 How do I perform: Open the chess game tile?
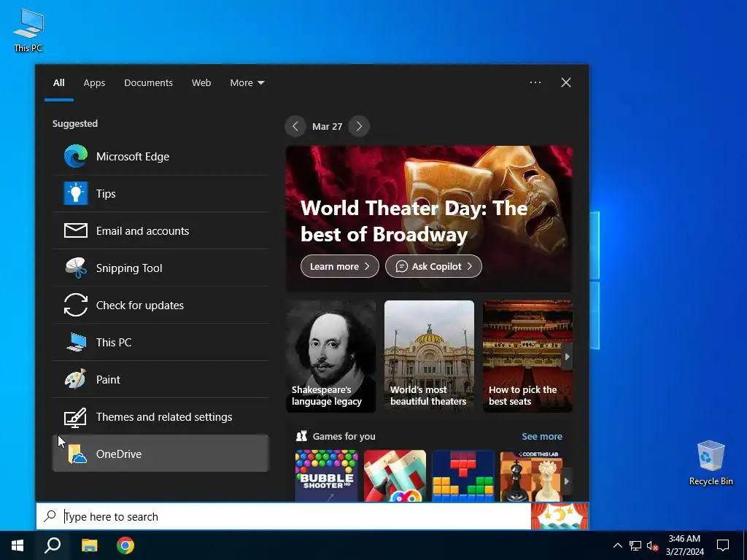pos(532,475)
